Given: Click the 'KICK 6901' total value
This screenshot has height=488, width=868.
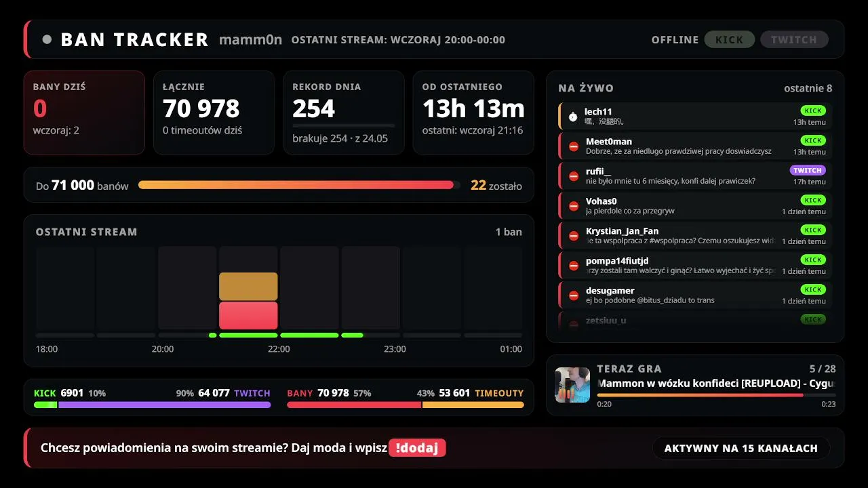Looking at the screenshot, I should coord(58,393).
